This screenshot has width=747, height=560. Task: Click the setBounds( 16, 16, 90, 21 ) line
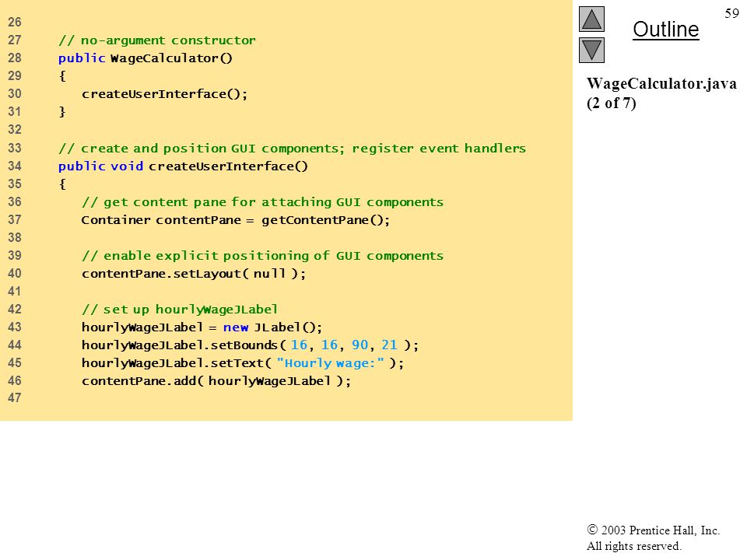pyautogui.click(x=250, y=345)
